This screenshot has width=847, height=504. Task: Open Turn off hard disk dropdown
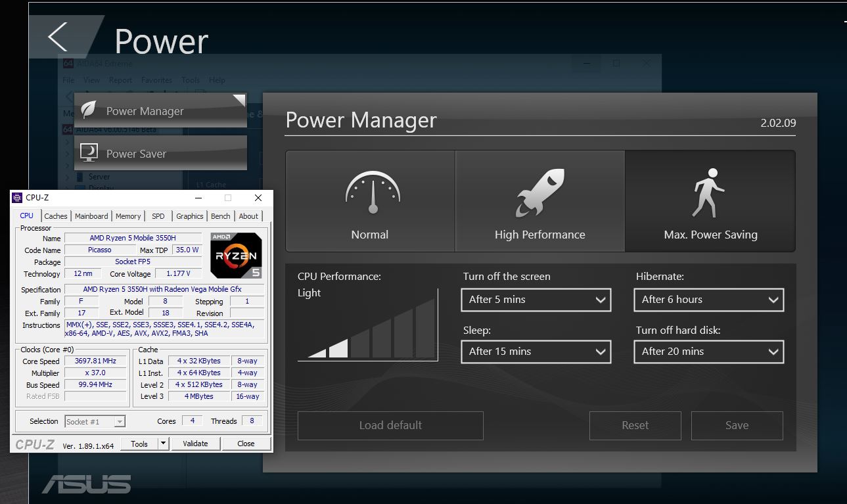pos(708,352)
